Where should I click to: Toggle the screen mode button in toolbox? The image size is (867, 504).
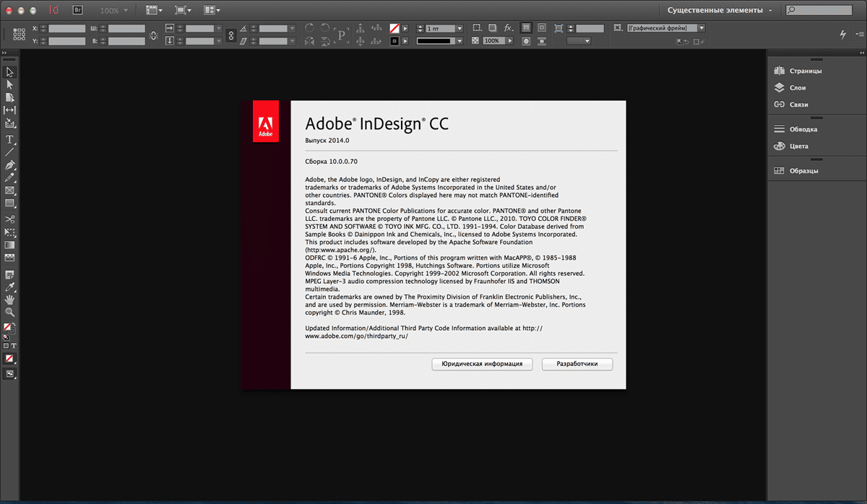(x=10, y=373)
